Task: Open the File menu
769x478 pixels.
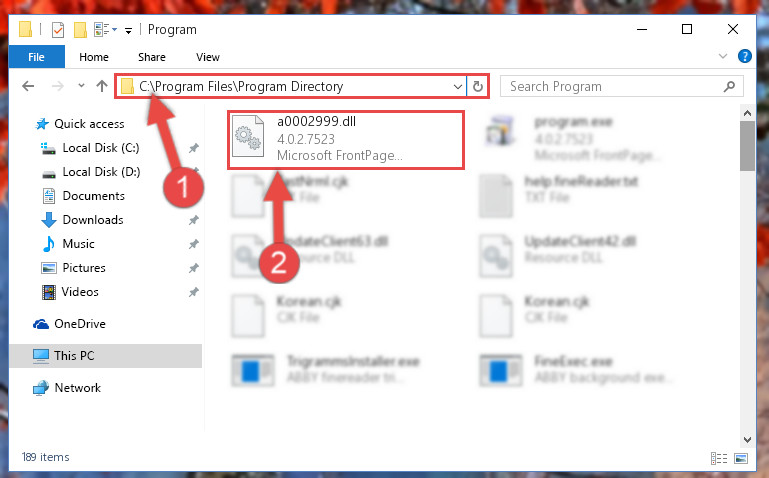Action: pyautogui.click(x=36, y=57)
